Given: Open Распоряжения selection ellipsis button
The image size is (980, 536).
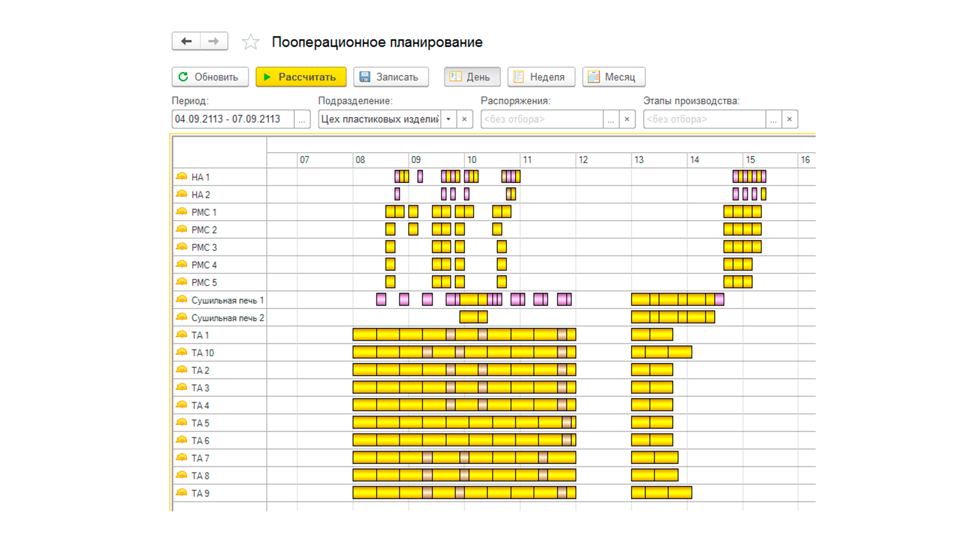Looking at the screenshot, I should coord(611,119).
